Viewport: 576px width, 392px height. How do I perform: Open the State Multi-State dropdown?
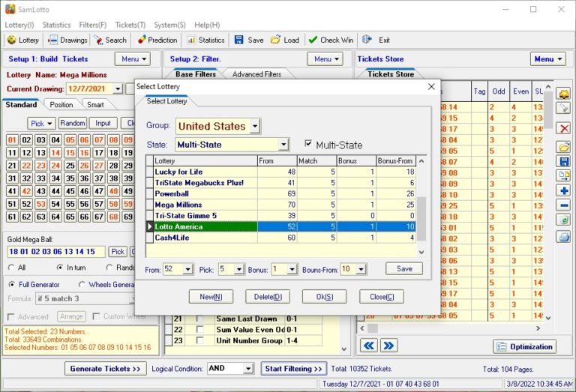click(283, 145)
